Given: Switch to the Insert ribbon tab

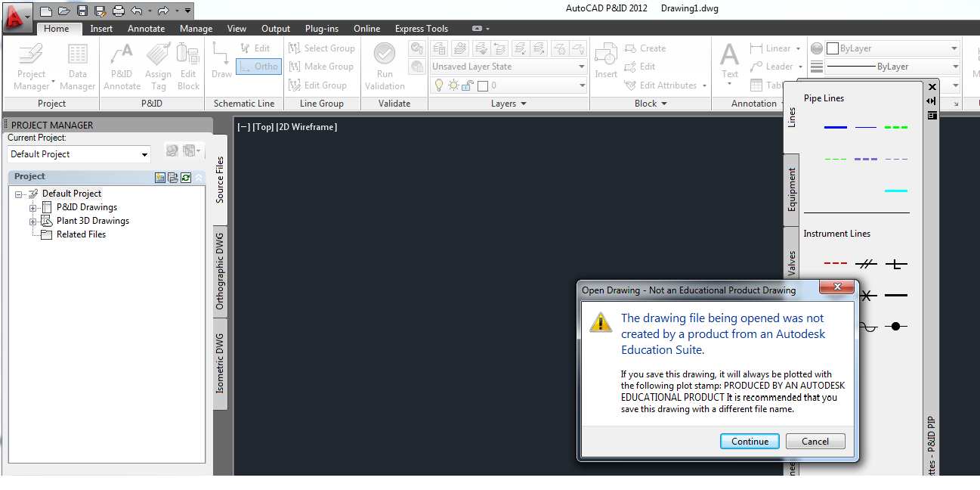Looking at the screenshot, I should click(x=101, y=29).
